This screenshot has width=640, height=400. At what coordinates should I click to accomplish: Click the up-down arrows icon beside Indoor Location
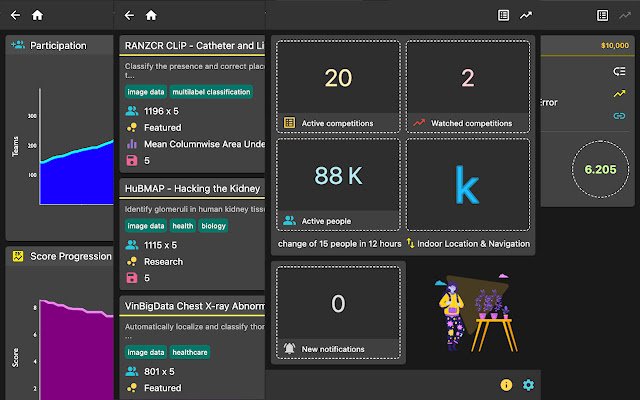pyautogui.click(x=410, y=243)
